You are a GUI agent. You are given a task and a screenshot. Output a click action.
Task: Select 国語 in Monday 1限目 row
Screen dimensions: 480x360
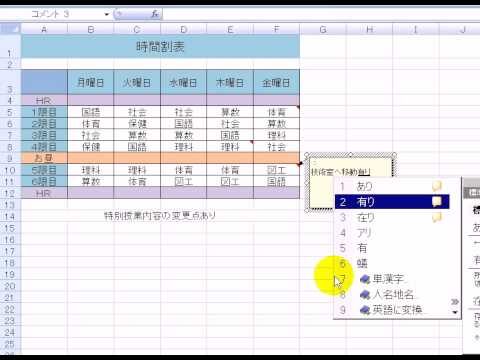pos(90,112)
